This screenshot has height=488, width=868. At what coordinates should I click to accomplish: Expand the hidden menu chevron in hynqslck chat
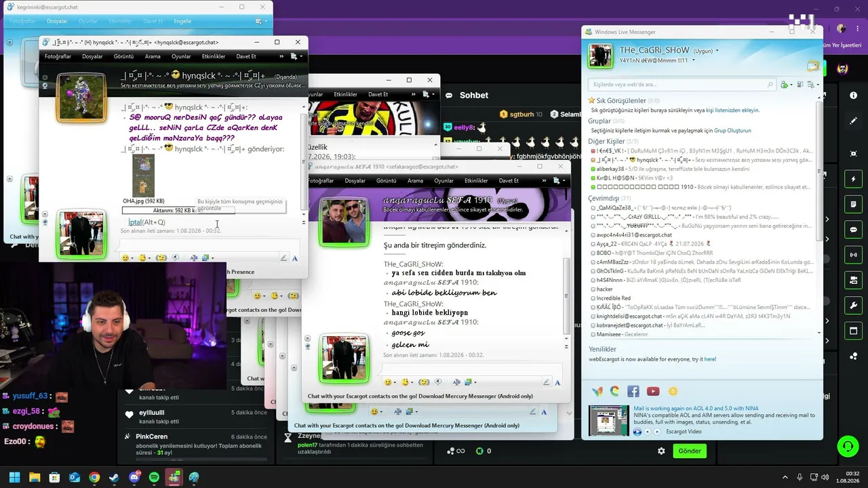[x=283, y=56]
